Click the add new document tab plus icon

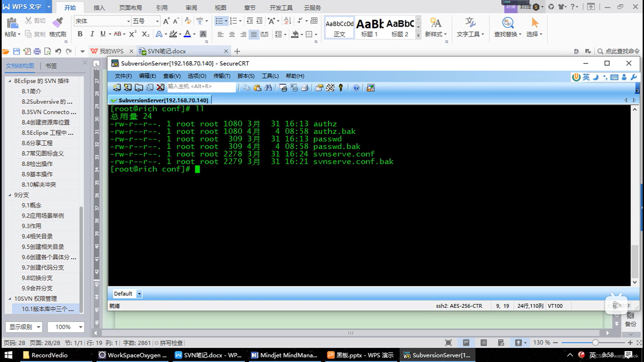click(x=237, y=51)
